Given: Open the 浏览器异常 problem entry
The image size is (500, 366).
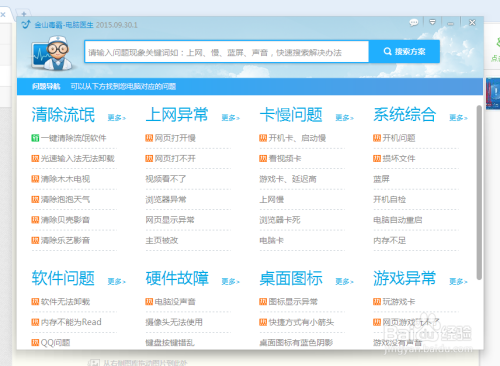Looking at the screenshot, I should (x=166, y=199).
